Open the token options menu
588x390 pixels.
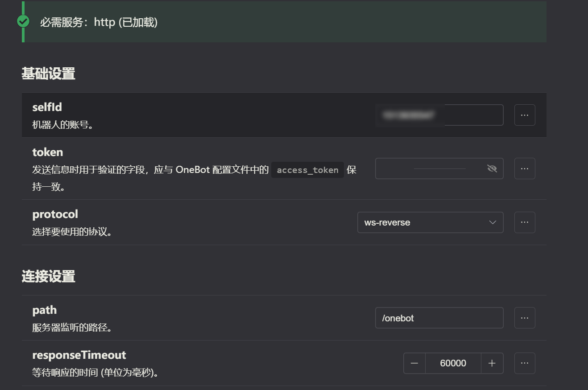(525, 168)
